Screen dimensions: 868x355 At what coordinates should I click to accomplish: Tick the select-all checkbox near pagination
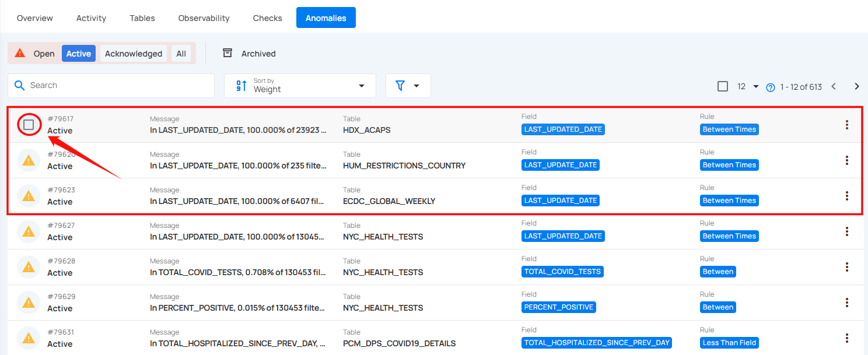[723, 86]
